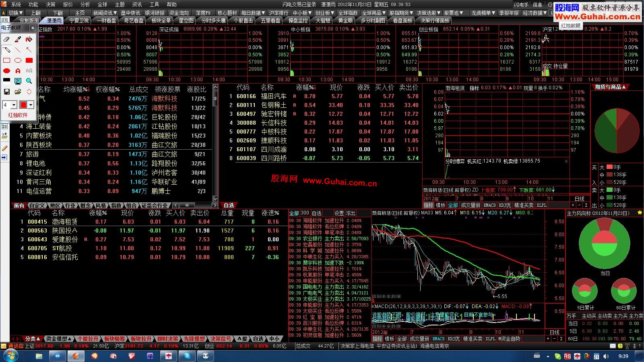Click the screen capture monitor icon

(18, 81)
